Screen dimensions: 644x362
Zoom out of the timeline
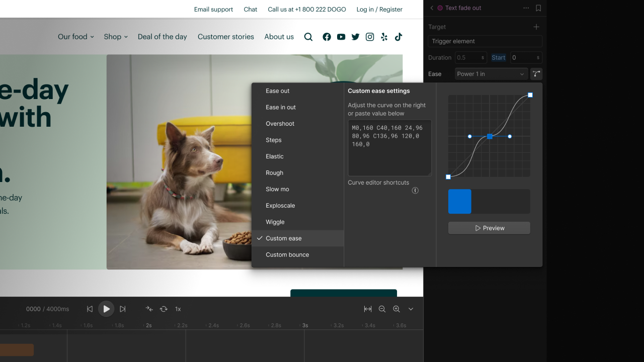(382, 309)
